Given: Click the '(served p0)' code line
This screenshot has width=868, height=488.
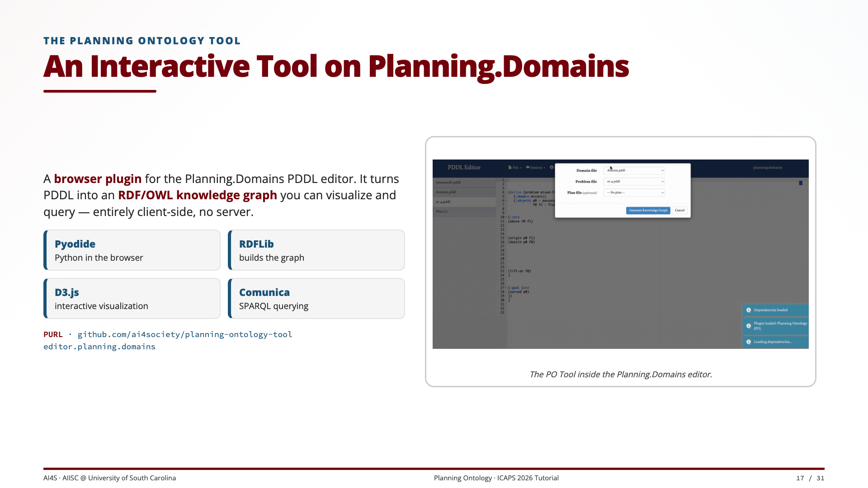Looking at the screenshot, I should click(x=519, y=292).
